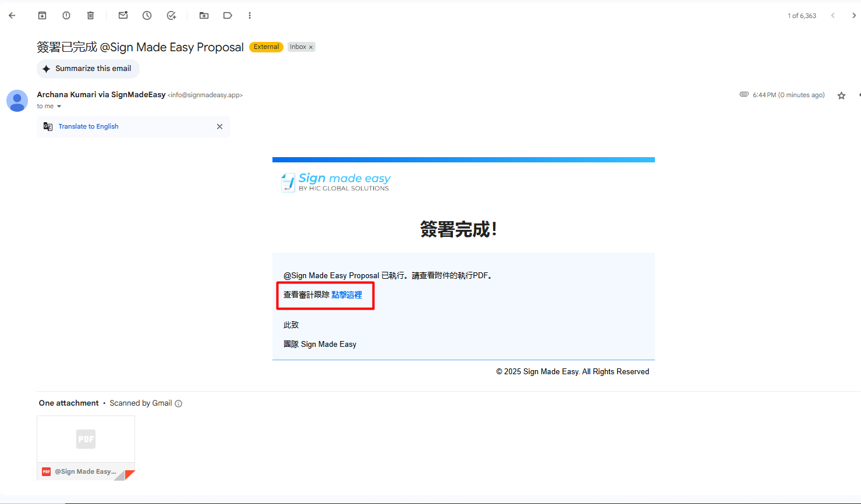Image resolution: width=861 pixels, height=504 pixels.
Task: Expand the 'to me' recipient details
Action: pyautogui.click(x=59, y=107)
